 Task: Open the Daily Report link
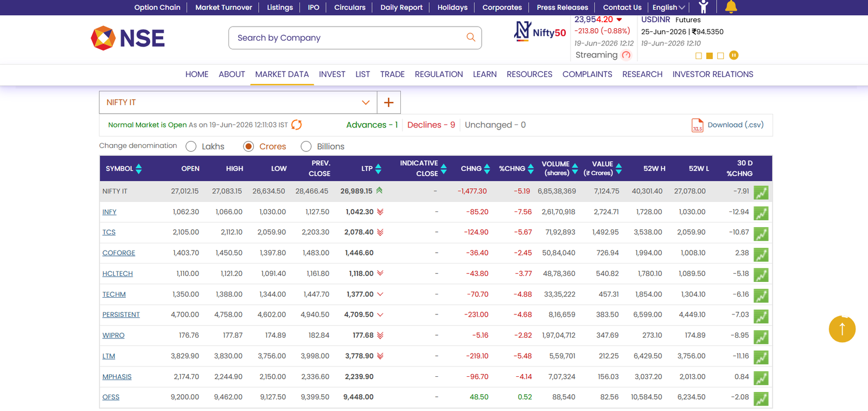pos(401,7)
